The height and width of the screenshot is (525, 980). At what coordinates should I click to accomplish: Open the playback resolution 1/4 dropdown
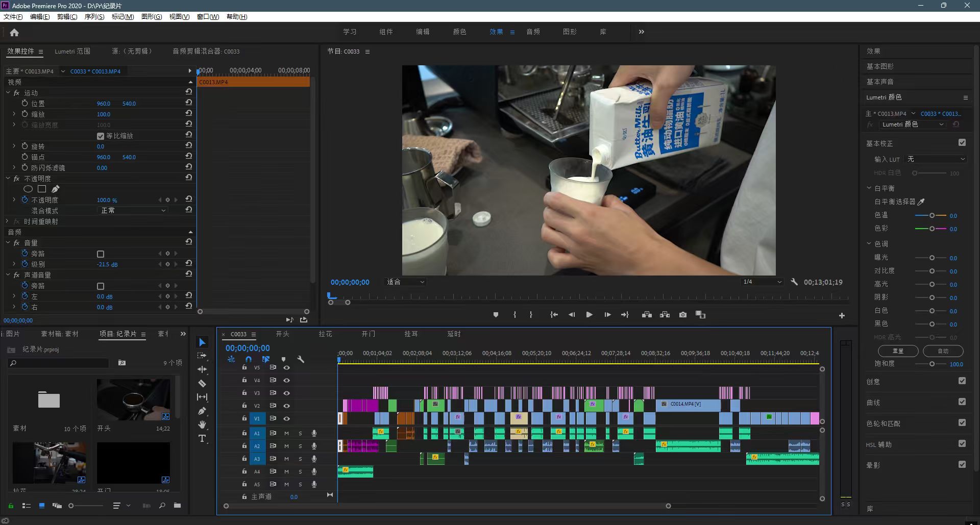(x=763, y=282)
